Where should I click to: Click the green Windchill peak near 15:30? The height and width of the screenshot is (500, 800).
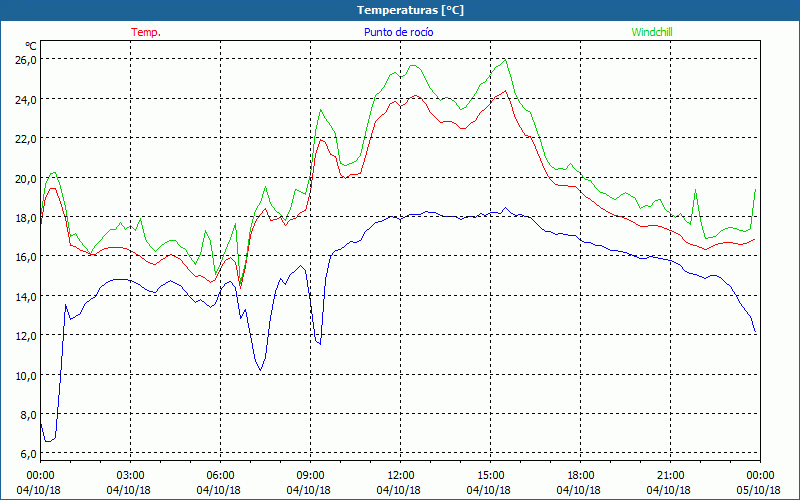coord(505,60)
